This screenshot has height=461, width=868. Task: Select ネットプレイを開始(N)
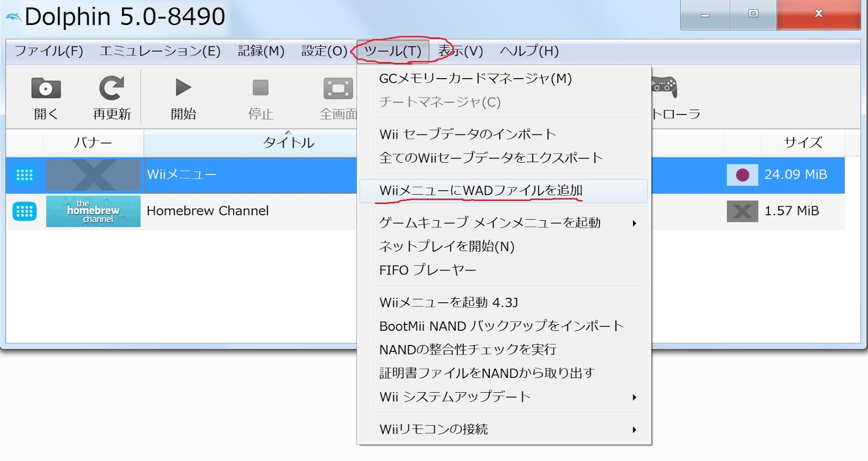pyautogui.click(x=505, y=246)
